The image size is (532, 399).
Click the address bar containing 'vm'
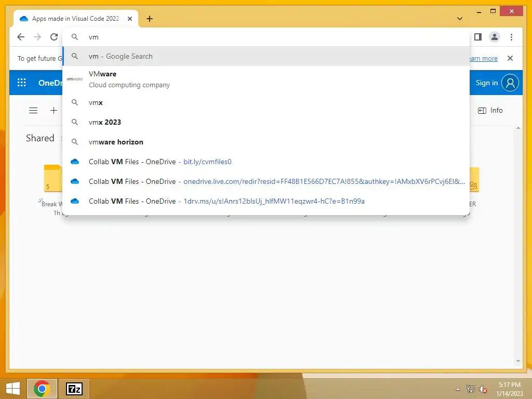click(x=267, y=37)
